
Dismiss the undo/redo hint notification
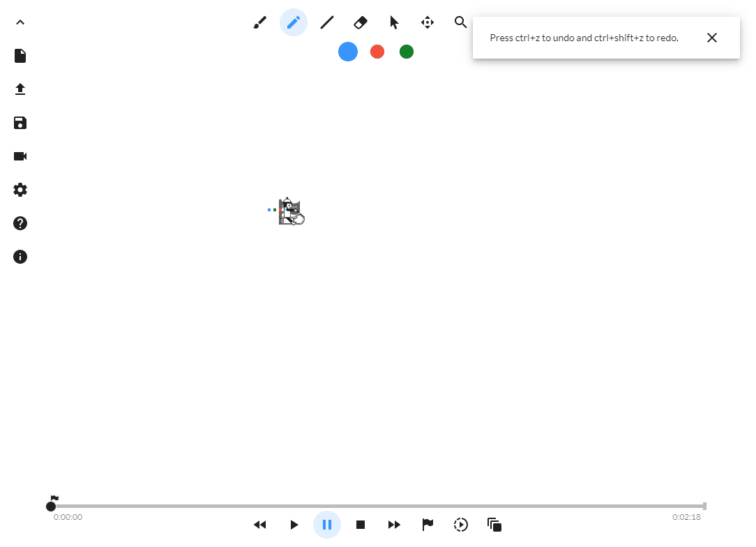[x=712, y=38]
